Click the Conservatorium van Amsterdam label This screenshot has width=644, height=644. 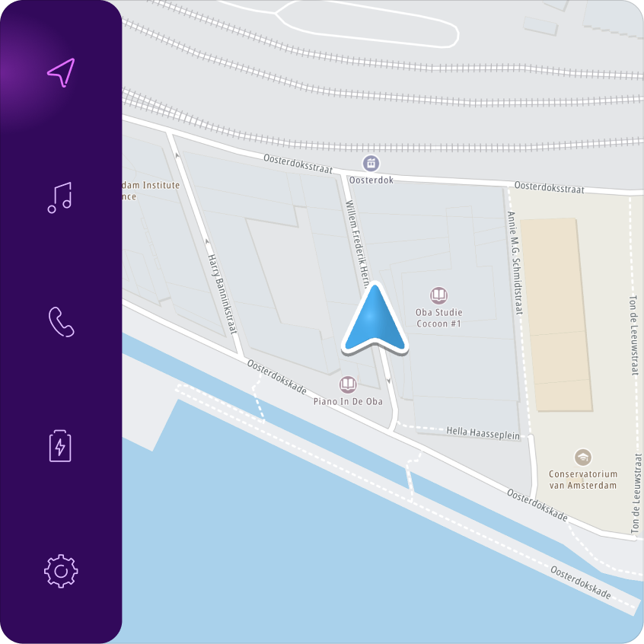[x=583, y=480]
